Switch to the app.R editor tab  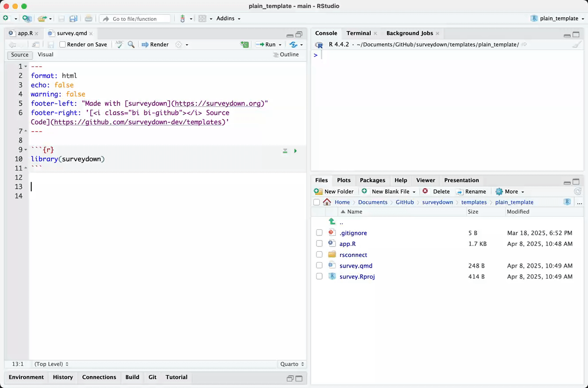[x=25, y=33]
